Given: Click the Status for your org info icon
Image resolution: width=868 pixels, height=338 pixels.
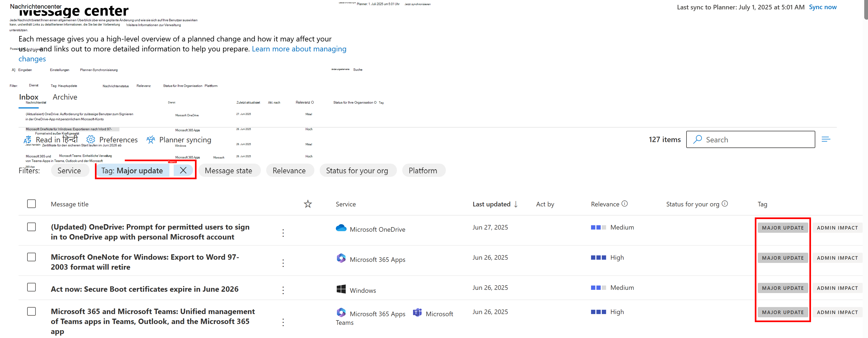Looking at the screenshot, I should click(725, 204).
